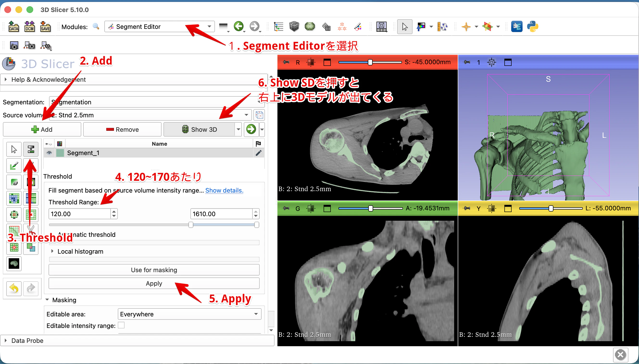
Task: Center the 3D view with target icon
Action: coord(491,62)
